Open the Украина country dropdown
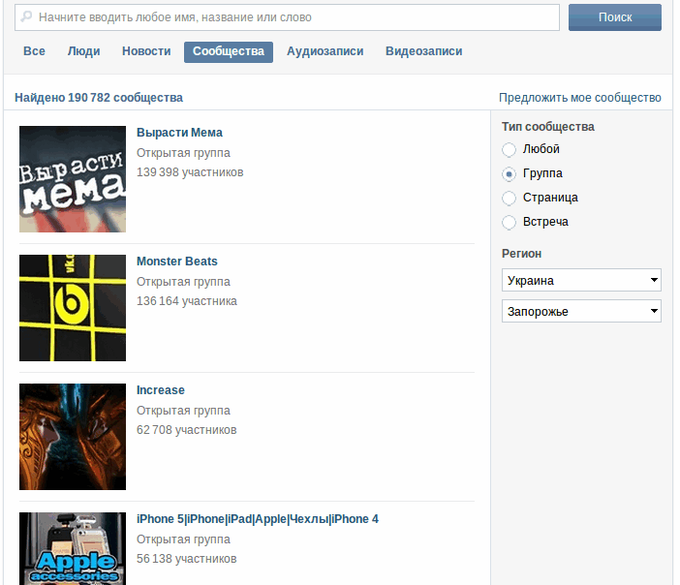 pyautogui.click(x=581, y=280)
